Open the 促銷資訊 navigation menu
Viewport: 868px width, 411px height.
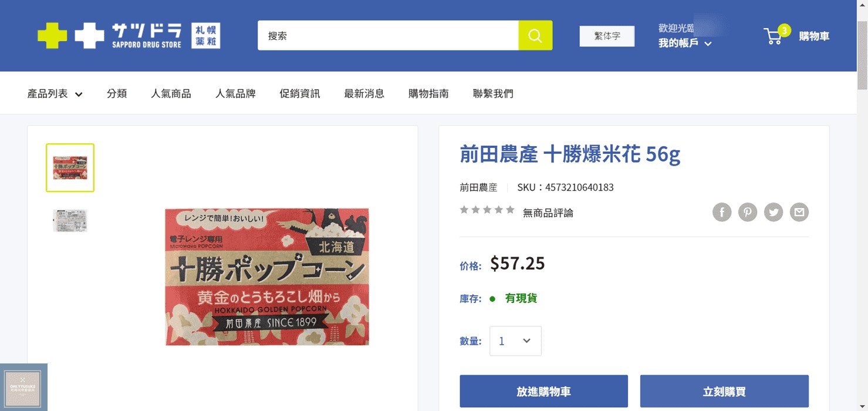pyautogui.click(x=299, y=93)
